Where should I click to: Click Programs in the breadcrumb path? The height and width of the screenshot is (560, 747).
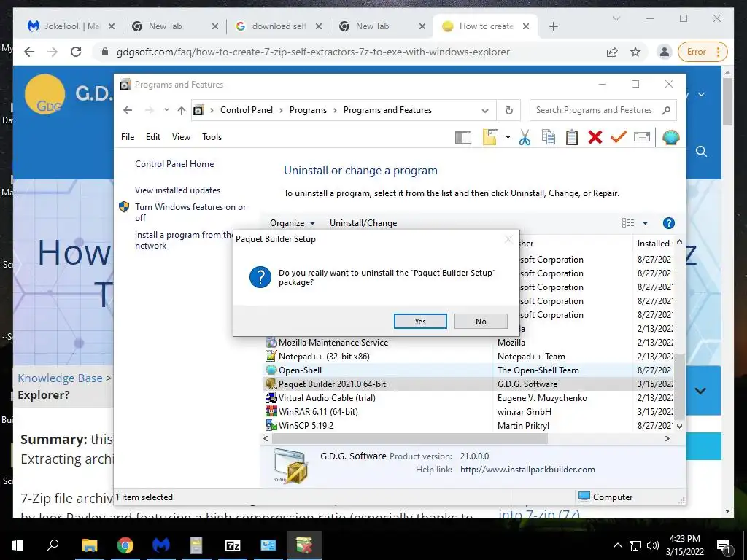pyautogui.click(x=308, y=110)
